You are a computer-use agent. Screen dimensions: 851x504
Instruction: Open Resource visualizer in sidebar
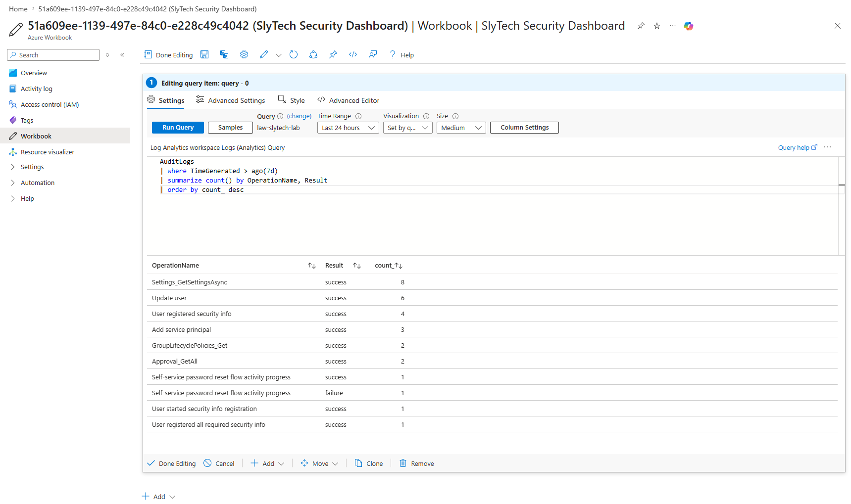[47, 152]
